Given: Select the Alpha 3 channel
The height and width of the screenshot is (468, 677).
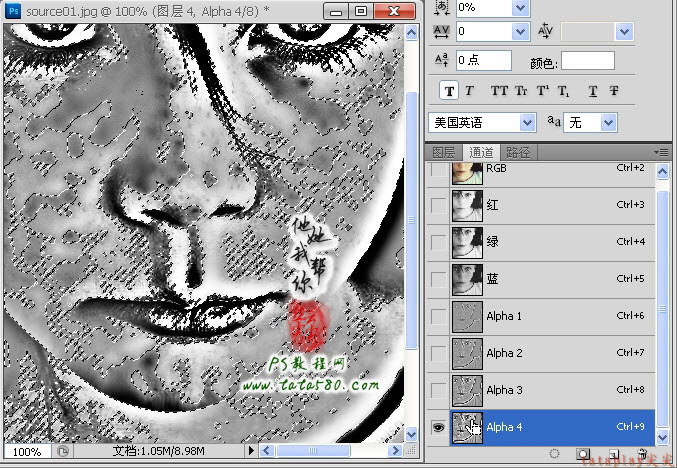Looking at the screenshot, I should click(x=541, y=391).
